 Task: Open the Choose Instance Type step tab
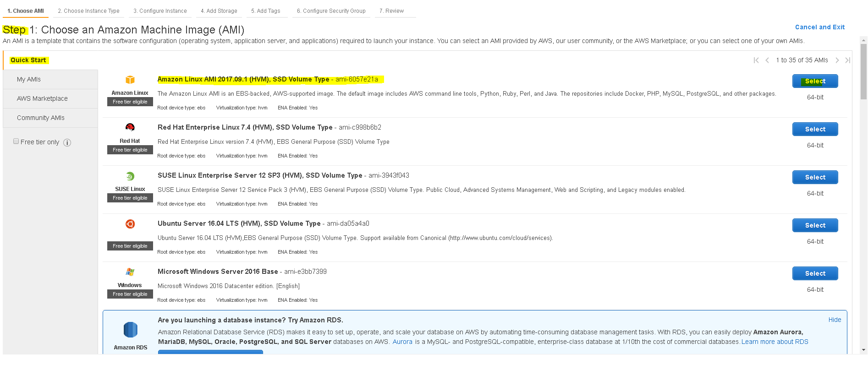pos(88,11)
